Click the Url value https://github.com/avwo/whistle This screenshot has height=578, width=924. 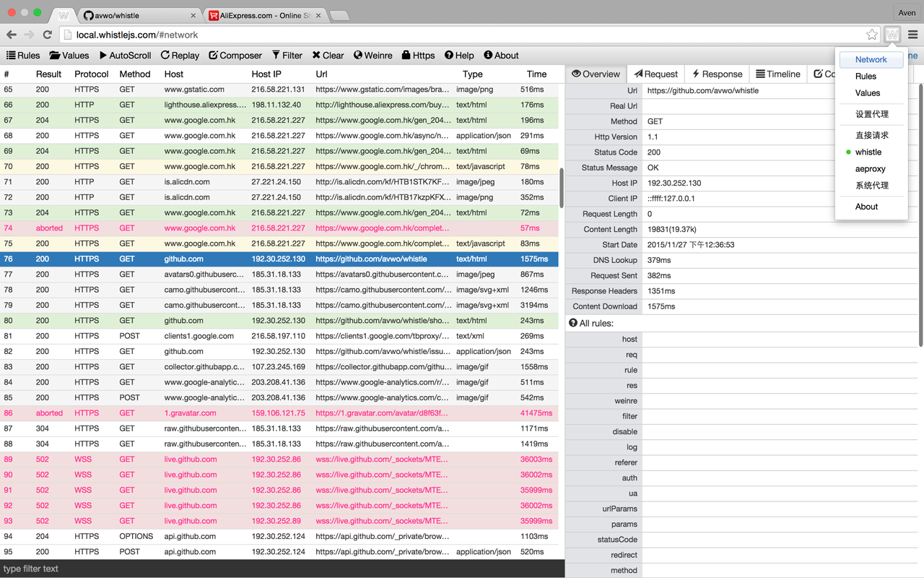click(702, 90)
